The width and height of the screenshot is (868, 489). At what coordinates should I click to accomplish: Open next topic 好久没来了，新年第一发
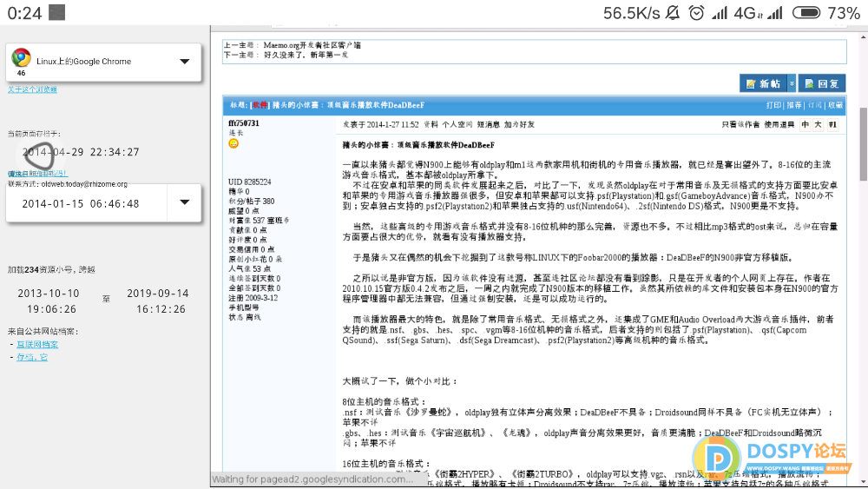click(306, 55)
